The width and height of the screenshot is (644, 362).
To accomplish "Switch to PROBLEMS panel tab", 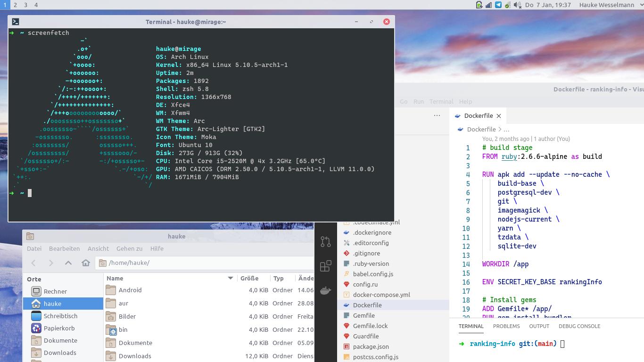I will tap(506, 326).
